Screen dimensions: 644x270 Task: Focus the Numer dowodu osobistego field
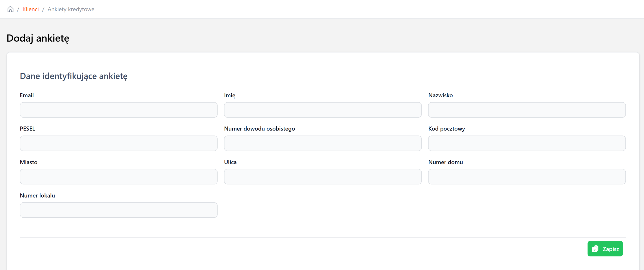(323, 143)
